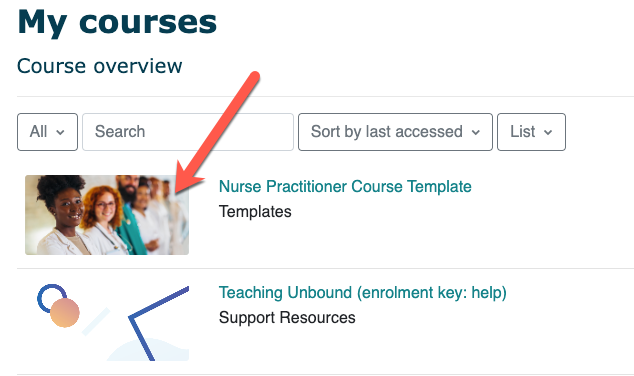This screenshot has height=376, width=634.
Task: Click the My courses page heading
Action: (x=117, y=22)
